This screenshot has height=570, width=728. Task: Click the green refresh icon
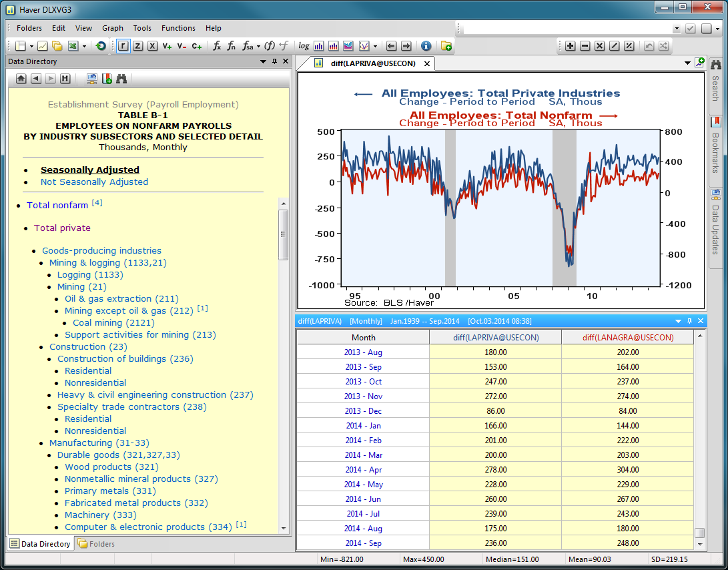coord(100,46)
